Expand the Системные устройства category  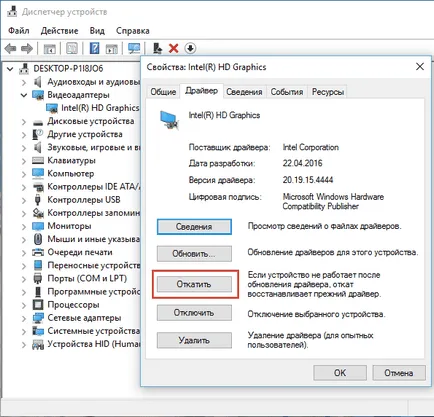(24, 331)
